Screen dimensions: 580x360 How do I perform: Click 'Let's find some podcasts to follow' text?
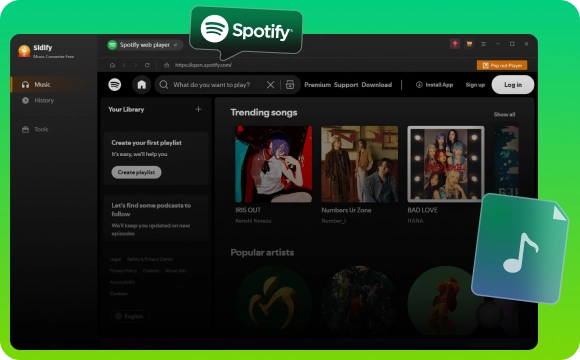click(x=151, y=209)
